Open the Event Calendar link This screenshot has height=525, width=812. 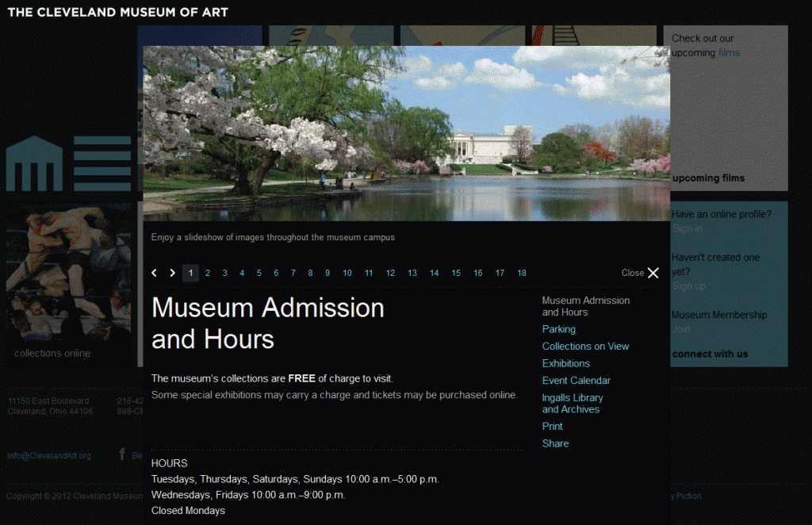(x=576, y=381)
